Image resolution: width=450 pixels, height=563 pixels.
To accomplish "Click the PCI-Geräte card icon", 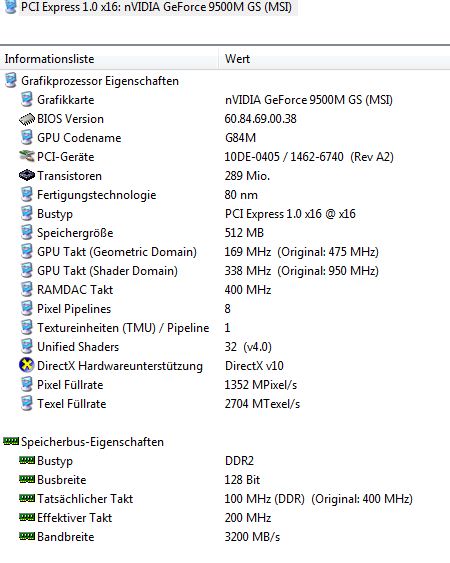I will click(27, 157).
